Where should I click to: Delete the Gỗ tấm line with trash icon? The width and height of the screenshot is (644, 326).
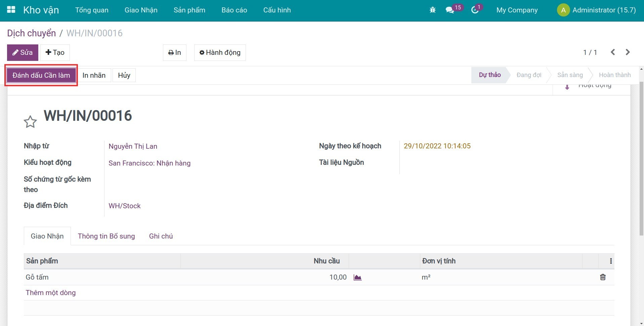coord(603,277)
